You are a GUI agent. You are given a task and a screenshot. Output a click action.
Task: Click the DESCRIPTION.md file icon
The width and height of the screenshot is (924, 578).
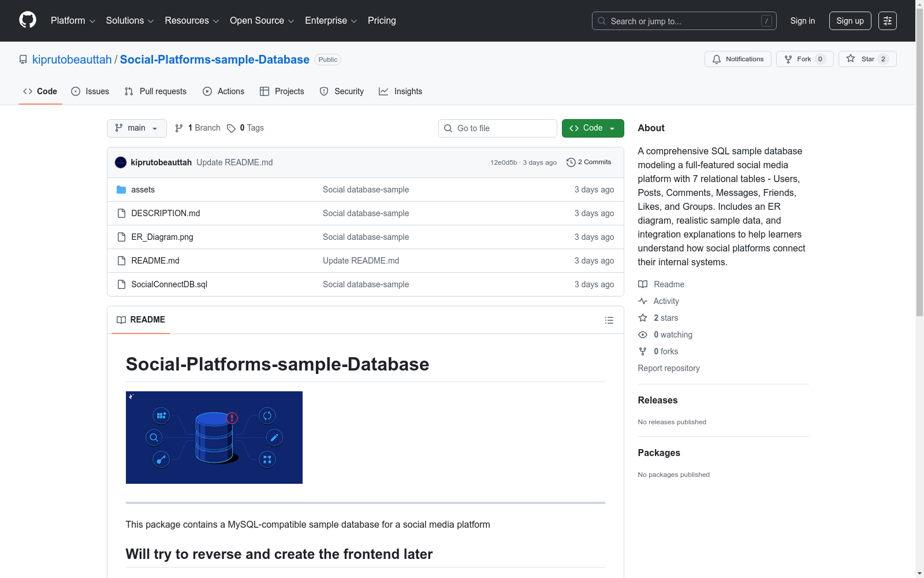coord(121,213)
